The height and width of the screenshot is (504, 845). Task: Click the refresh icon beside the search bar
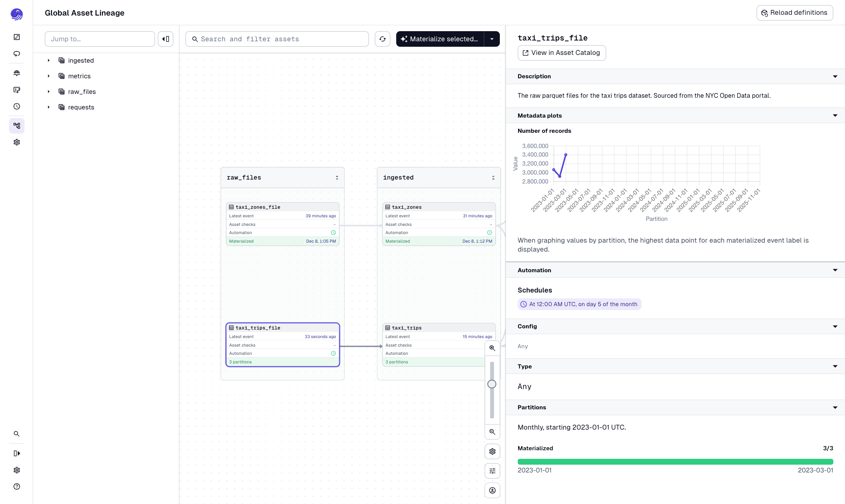pyautogui.click(x=382, y=39)
